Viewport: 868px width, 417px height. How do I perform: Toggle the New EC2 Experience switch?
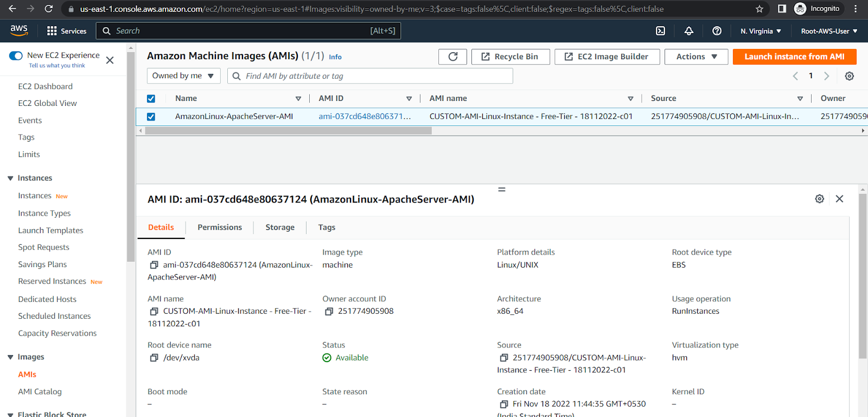point(16,55)
